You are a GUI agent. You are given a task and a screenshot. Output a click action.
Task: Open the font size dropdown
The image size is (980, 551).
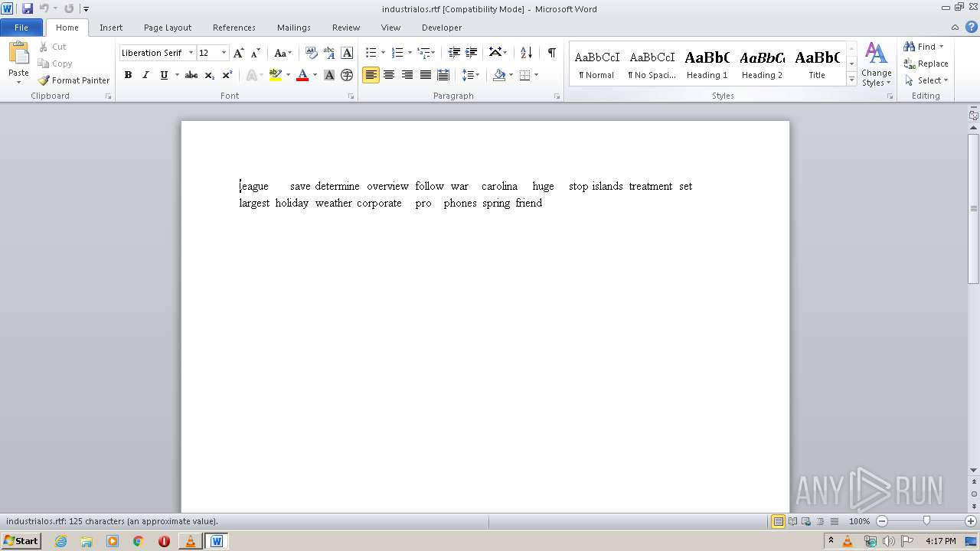coord(224,53)
